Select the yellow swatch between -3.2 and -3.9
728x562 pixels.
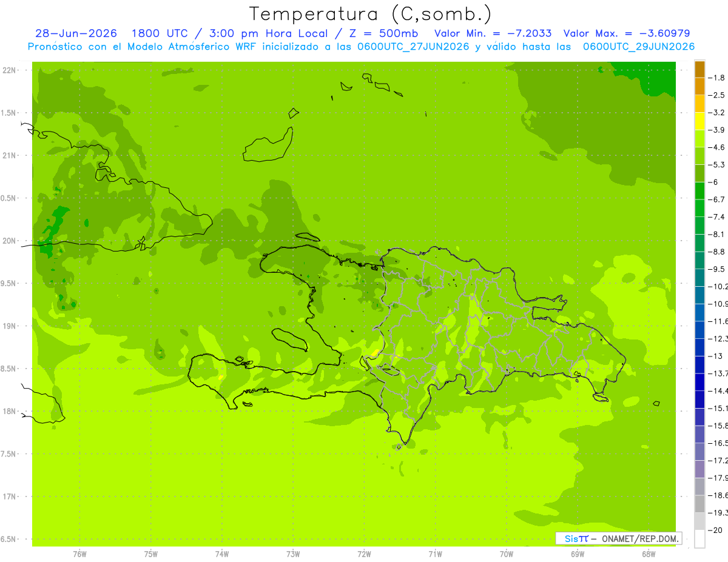tap(699, 121)
